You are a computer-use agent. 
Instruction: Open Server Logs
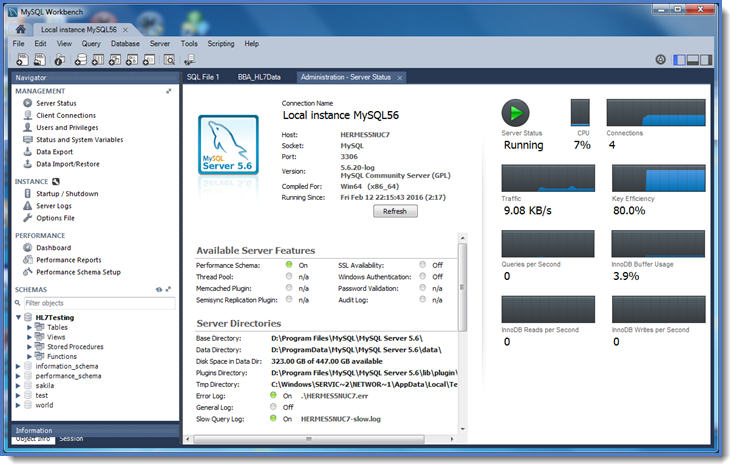point(54,206)
